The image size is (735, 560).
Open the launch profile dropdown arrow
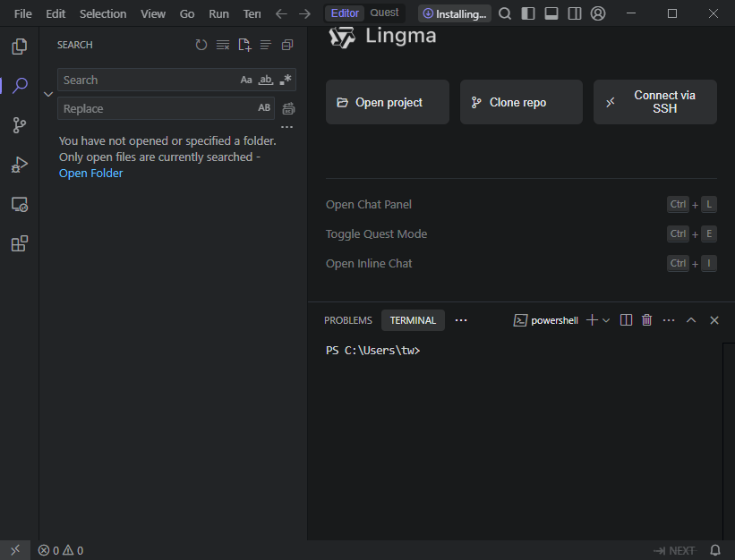(x=605, y=320)
